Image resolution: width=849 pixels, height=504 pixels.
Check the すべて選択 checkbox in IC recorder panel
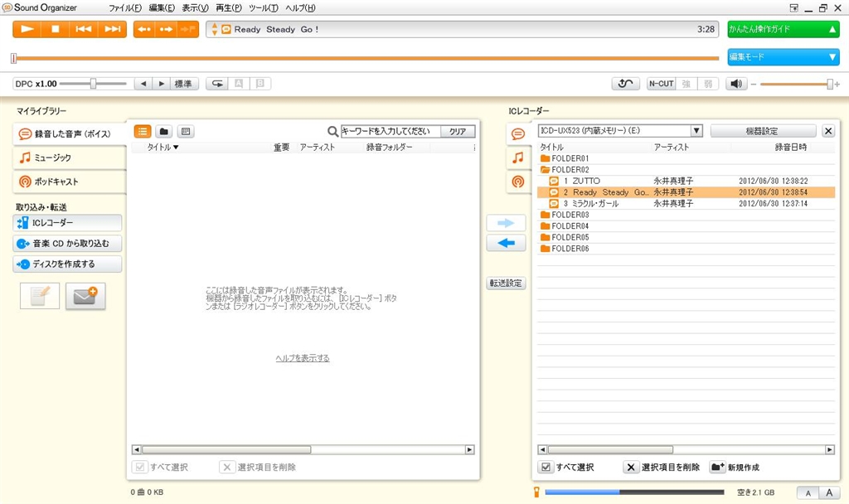click(546, 468)
